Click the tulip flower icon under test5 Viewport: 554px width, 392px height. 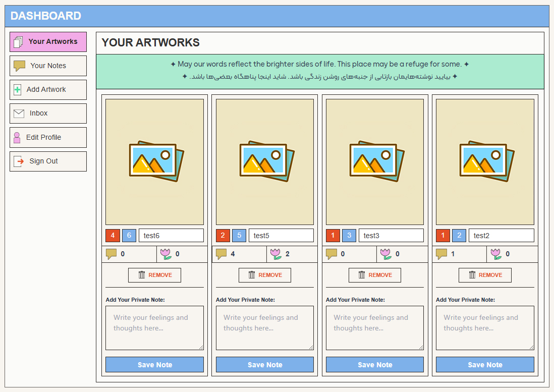click(x=275, y=254)
